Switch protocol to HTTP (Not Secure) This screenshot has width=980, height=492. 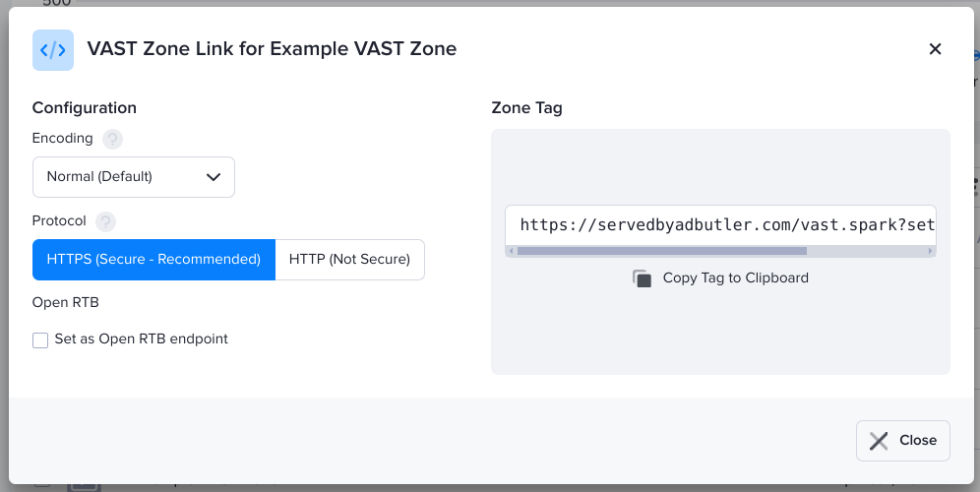349,260
